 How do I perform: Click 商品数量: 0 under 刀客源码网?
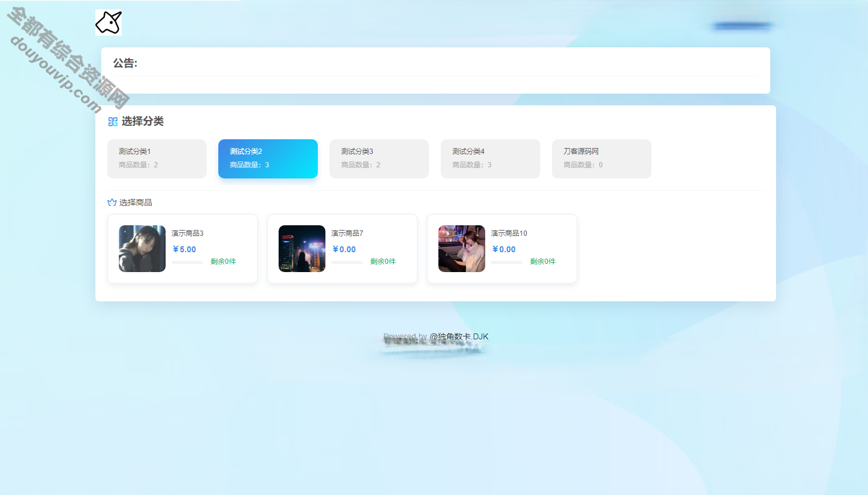[583, 165]
